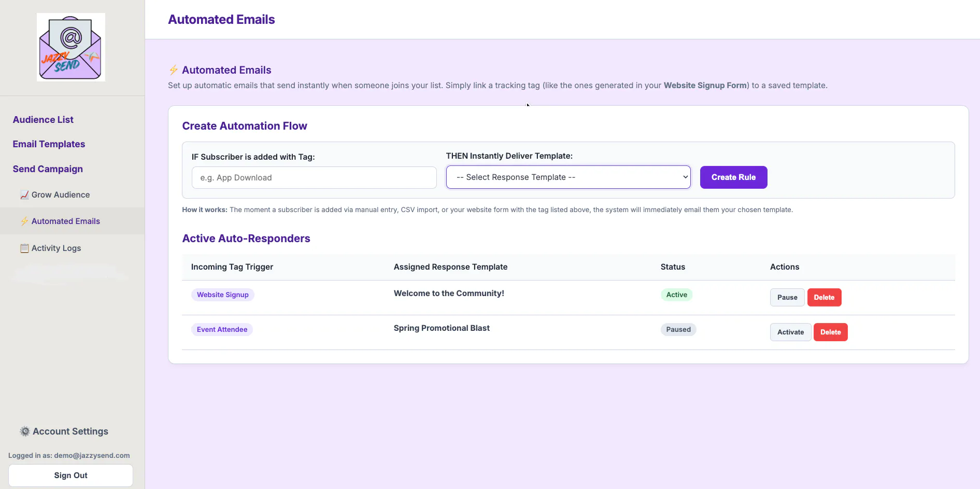
Task: Click the Active status badge
Action: pos(677,295)
